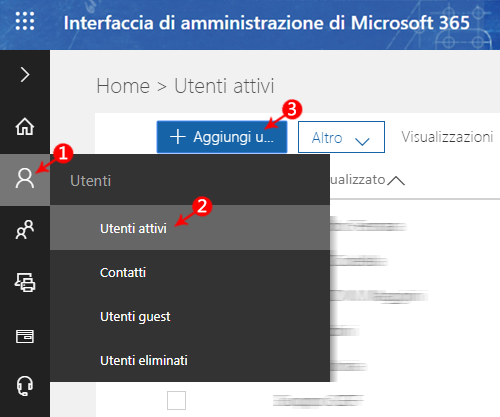
Task: Tick the checkbox on the bottom user row
Action: (x=176, y=400)
